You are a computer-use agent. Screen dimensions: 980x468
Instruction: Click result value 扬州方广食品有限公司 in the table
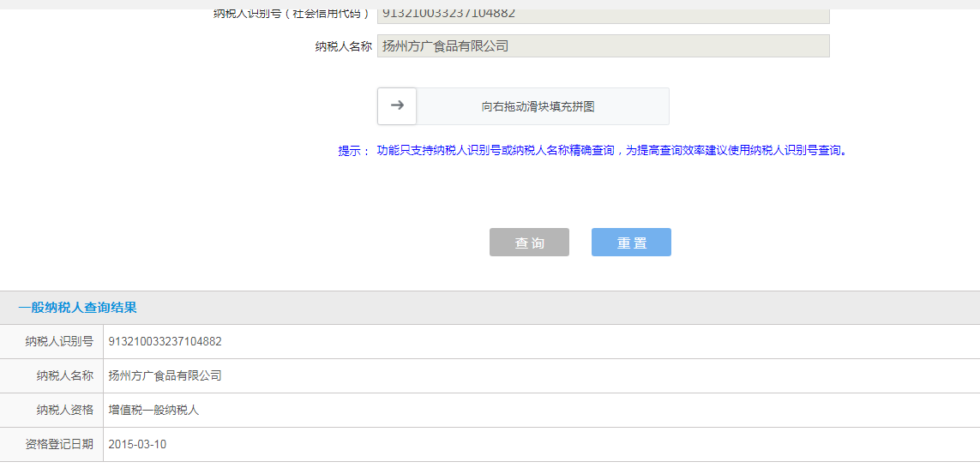click(165, 376)
